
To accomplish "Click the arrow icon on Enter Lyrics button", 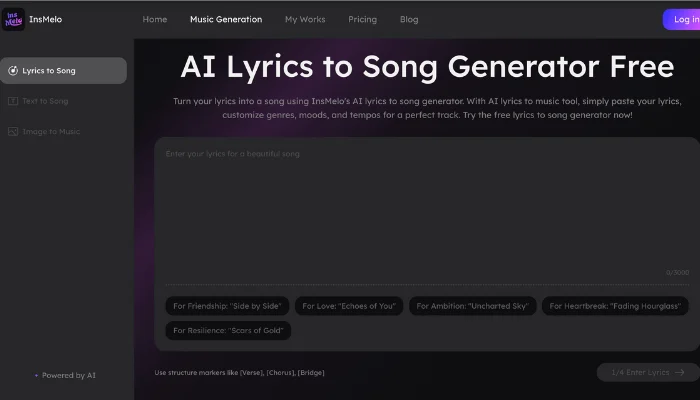I will point(679,372).
